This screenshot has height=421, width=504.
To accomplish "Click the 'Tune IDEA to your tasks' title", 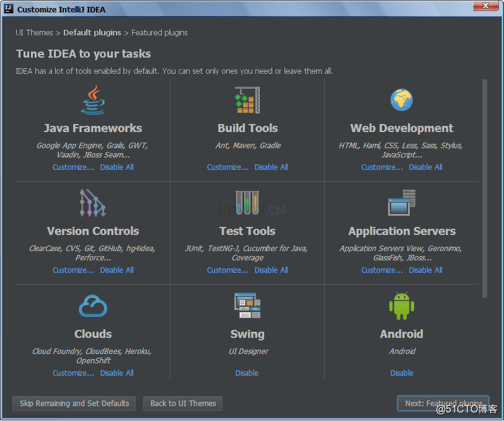I will [83, 54].
